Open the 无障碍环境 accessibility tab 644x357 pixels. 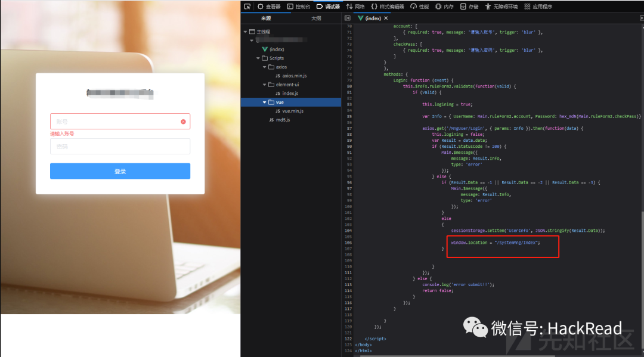point(501,6)
